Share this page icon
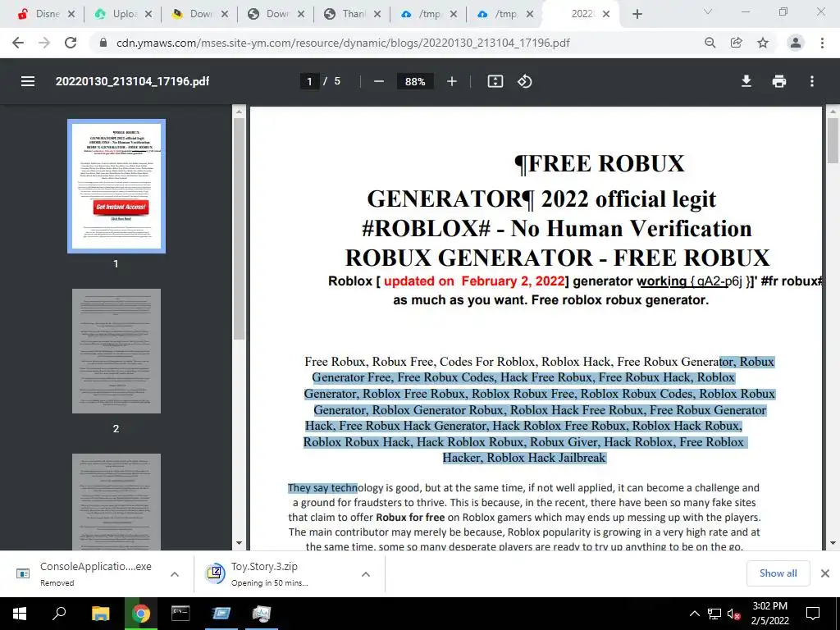840x630 pixels. point(737,43)
